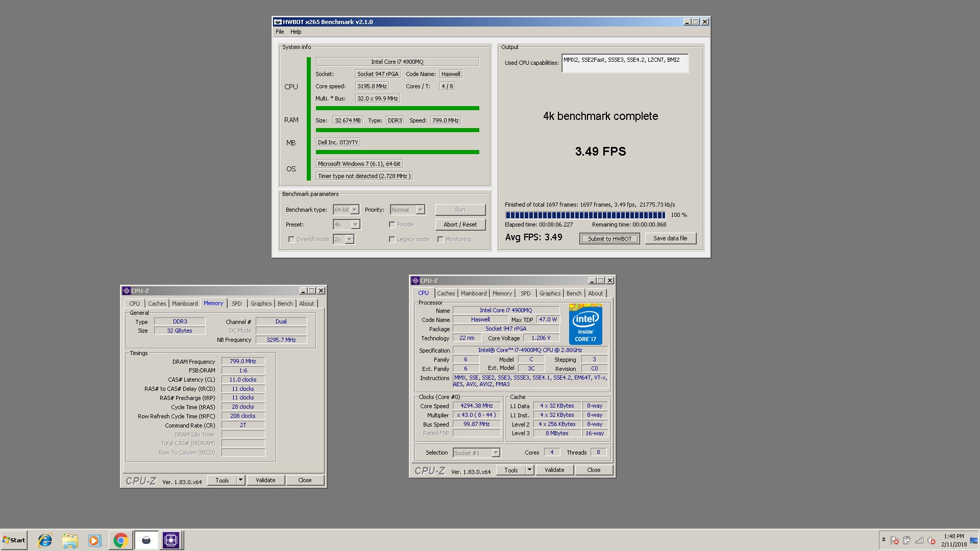Click the Show Desktop icon at taskbar end

click(974, 540)
